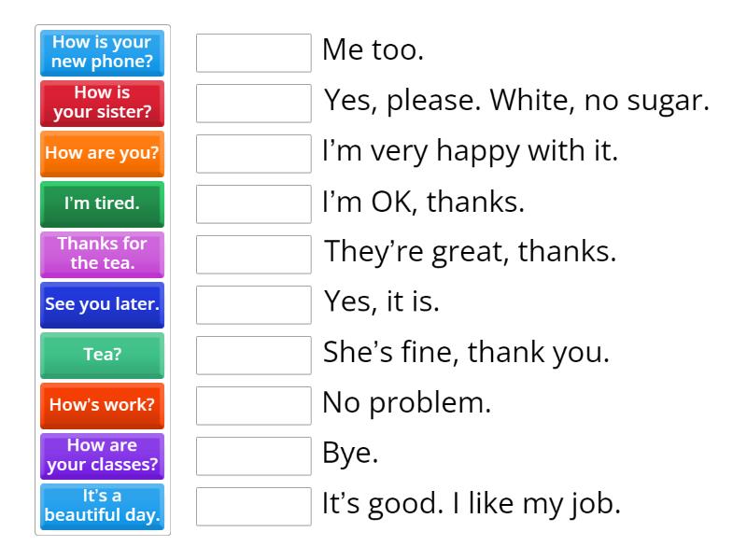Viewport: 747px width, 560px height.
Task: Click the 'Thanks for the tea.' tile
Action: 103,255
